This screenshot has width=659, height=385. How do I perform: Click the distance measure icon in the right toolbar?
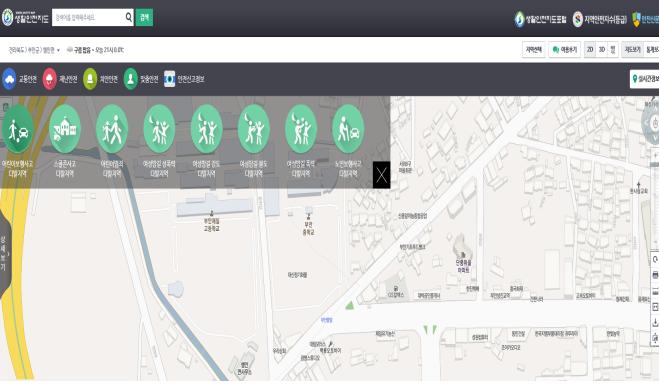coord(655,291)
